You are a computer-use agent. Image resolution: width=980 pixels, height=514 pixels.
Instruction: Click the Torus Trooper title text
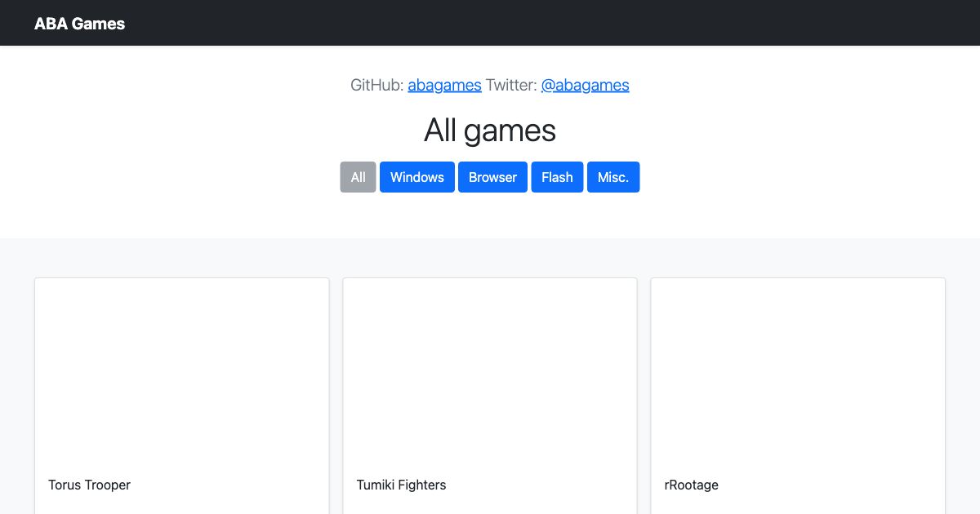[x=89, y=485]
